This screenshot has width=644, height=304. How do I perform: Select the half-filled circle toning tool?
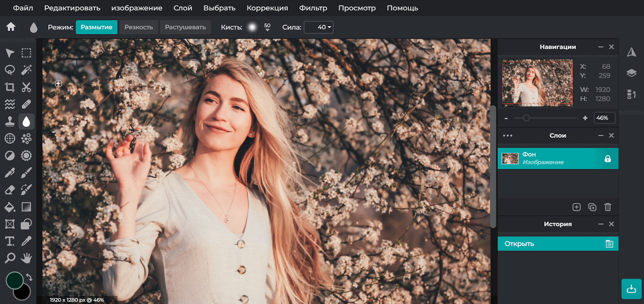click(x=10, y=156)
